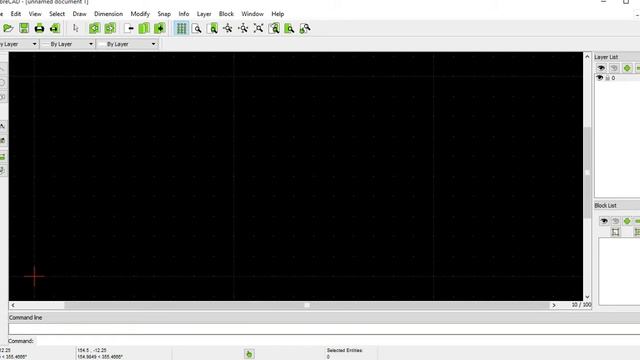Open the View menu
The height and width of the screenshot is (360, 640).
[35, 14]
